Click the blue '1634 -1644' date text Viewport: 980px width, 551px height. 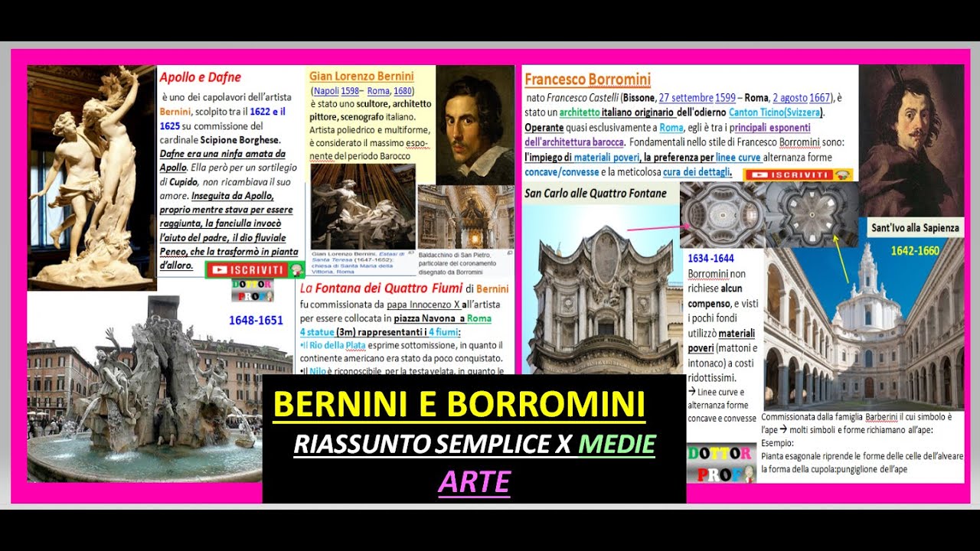(x=710, y=259)
